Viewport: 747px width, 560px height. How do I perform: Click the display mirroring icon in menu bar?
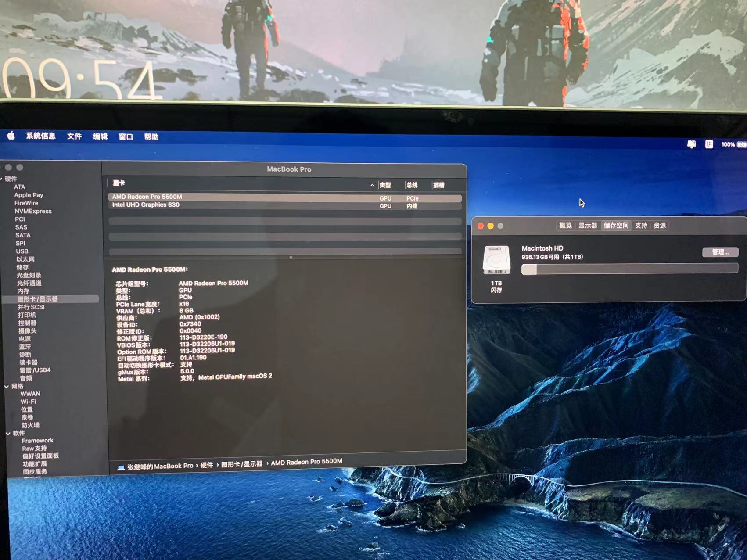(692, 144)
